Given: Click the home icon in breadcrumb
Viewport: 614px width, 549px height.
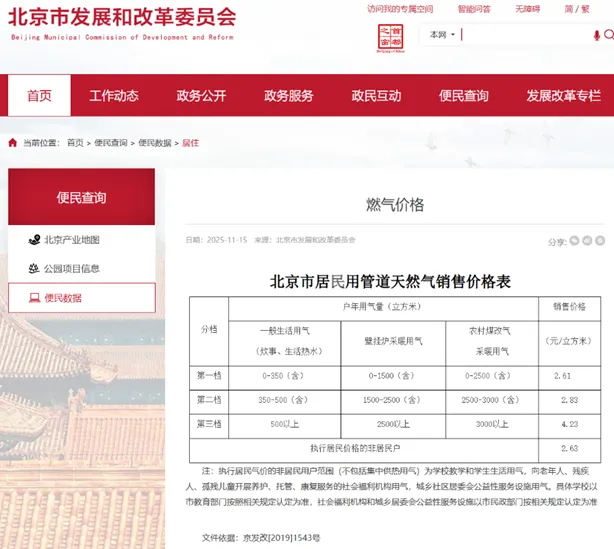Looking at the screenshot, I should pos(13,143).
